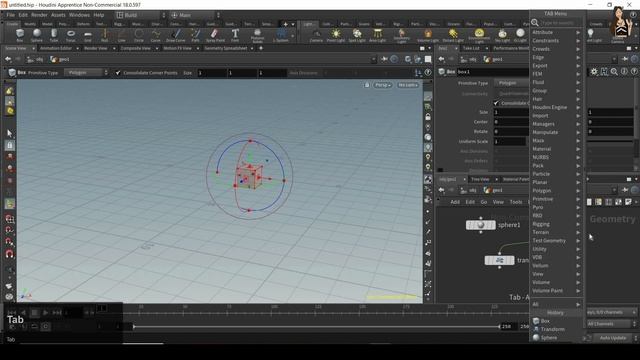Select the Torus shelf tool

pyautogui.click(x=71, y=35)
